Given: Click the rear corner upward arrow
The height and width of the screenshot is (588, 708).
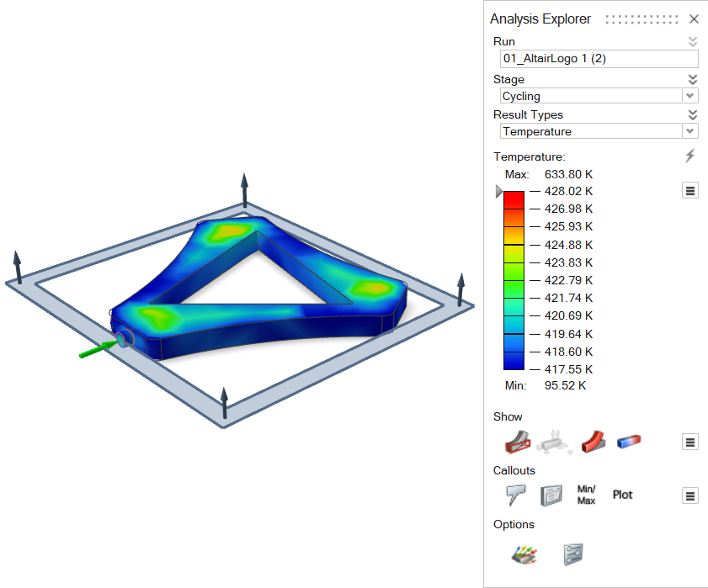Looking at the screenshot, I should pos(244,190).
